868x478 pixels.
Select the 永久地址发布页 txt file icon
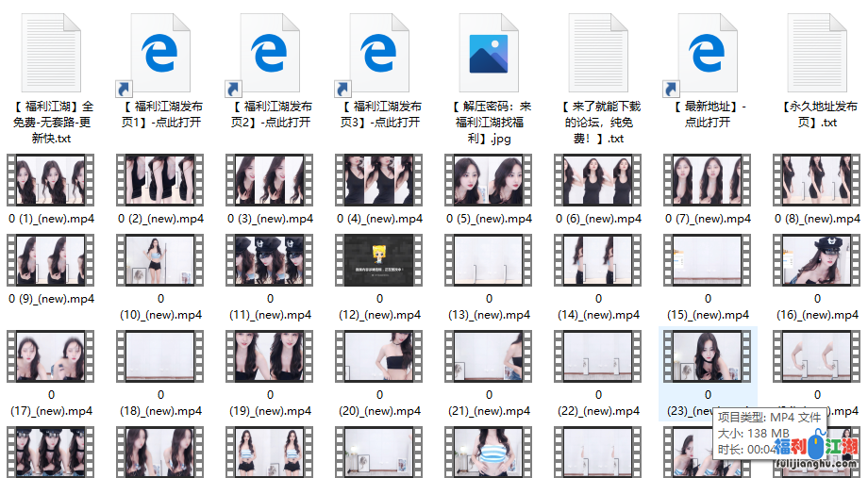coord(817,56)
